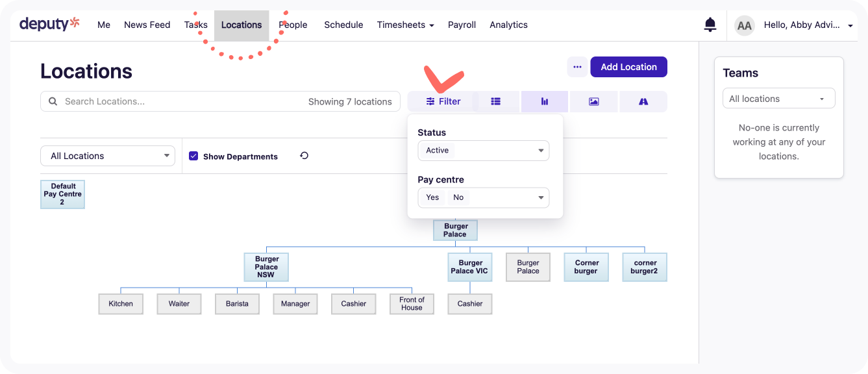The image size is (868, 374).
Task: Select the Burger Palace NSW node
Action: [266, 267]
